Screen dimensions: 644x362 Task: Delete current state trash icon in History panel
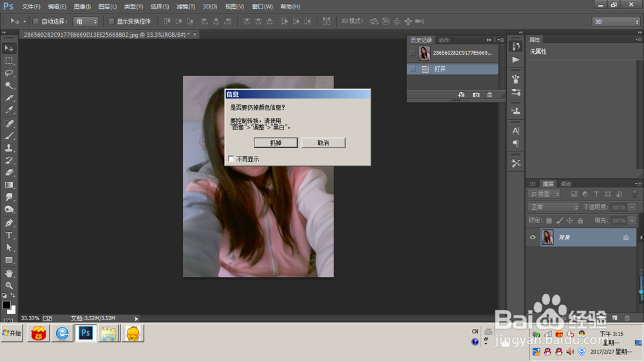pos(489,95)
